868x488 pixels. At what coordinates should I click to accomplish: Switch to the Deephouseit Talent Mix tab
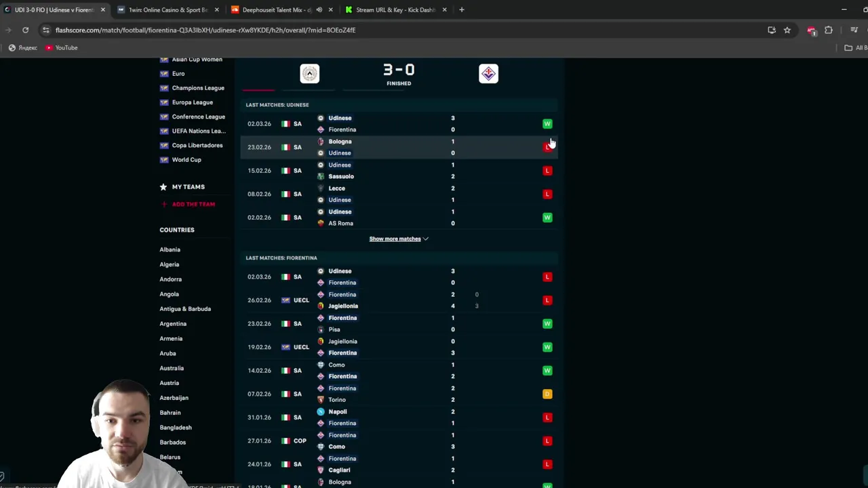pos(281,9)
